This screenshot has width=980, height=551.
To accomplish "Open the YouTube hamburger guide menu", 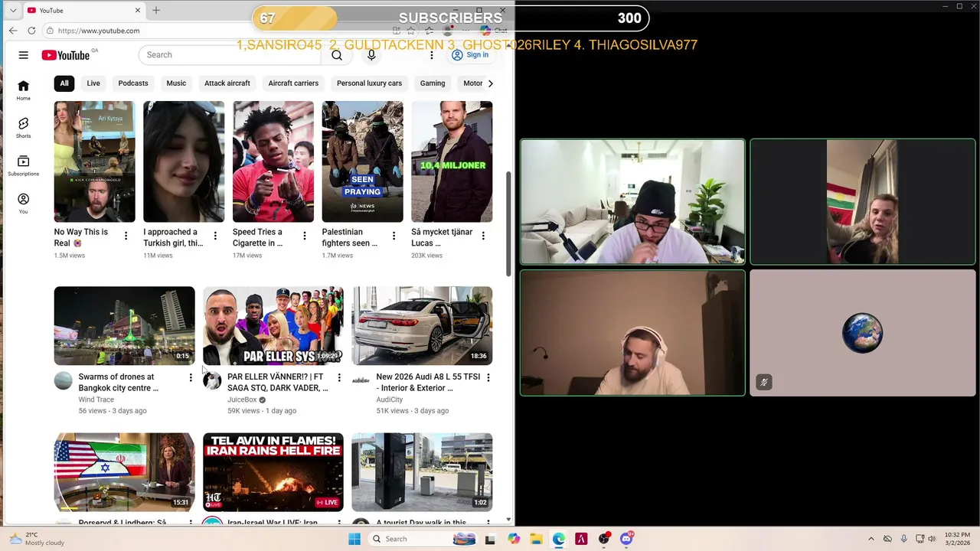I will pyautogui.click(x=24, y=55).
